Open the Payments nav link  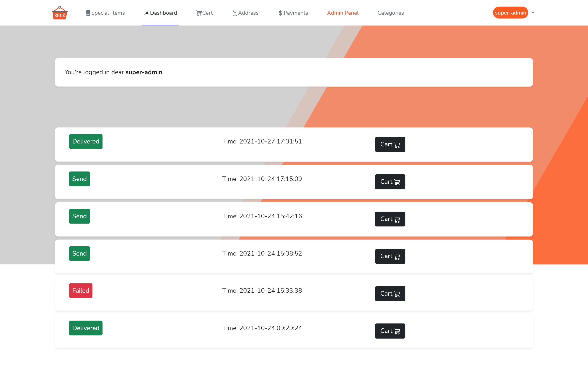296,13
